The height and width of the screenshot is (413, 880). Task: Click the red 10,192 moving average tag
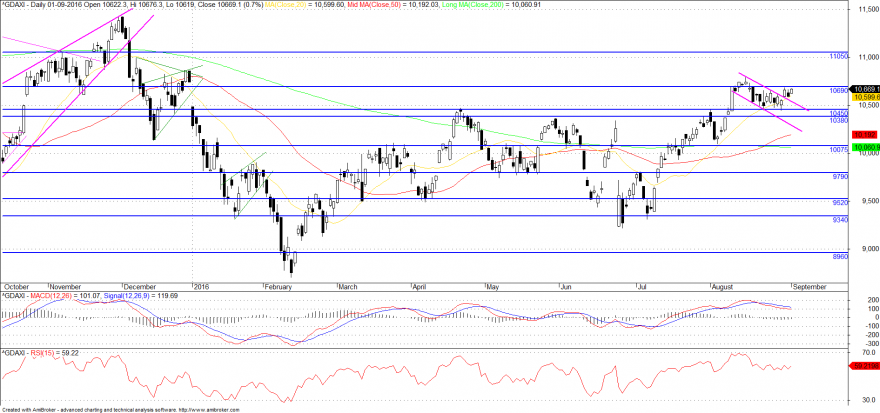[863, 135]
